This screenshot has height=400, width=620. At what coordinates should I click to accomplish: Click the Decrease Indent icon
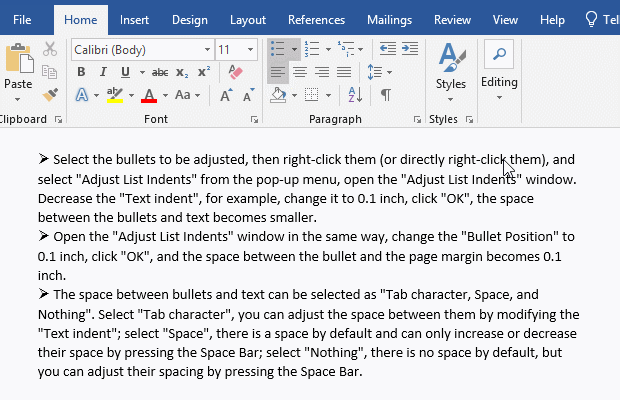click(388, 49)
